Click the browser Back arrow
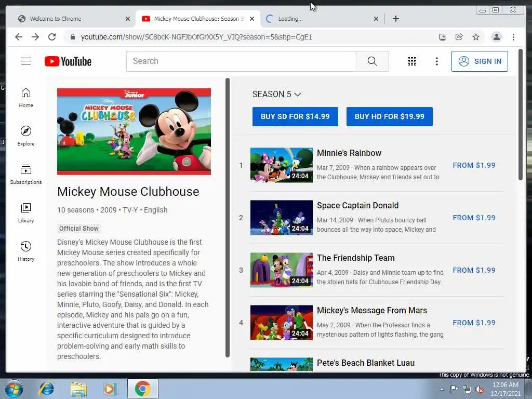 coord(19,37)
